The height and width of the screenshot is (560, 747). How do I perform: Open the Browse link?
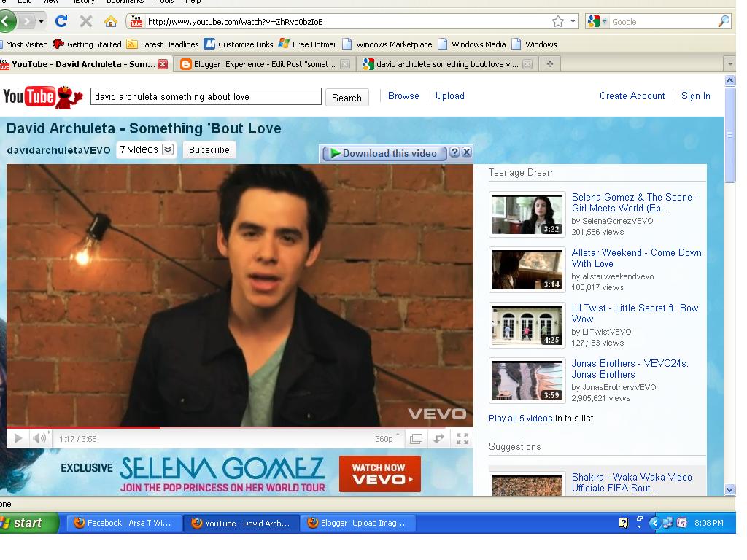coord(403,96)
